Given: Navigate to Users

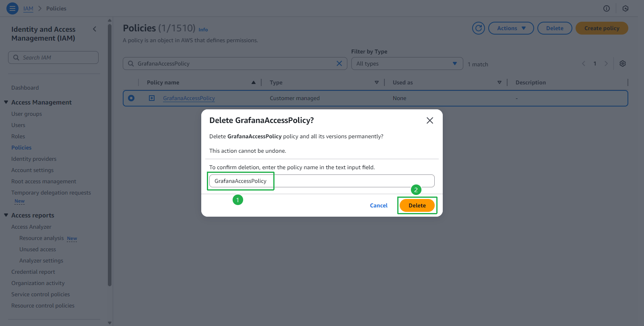Looking at the screenshot, I should pos(18,125).
